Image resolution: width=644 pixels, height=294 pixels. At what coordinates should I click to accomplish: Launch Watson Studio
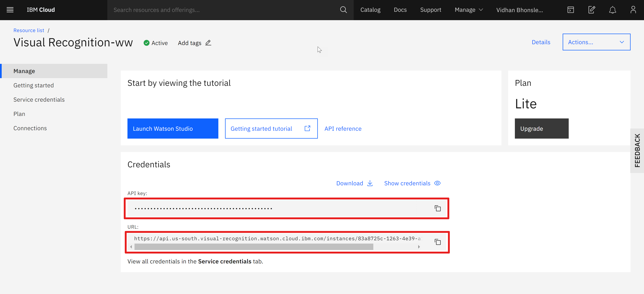(173, 129)
